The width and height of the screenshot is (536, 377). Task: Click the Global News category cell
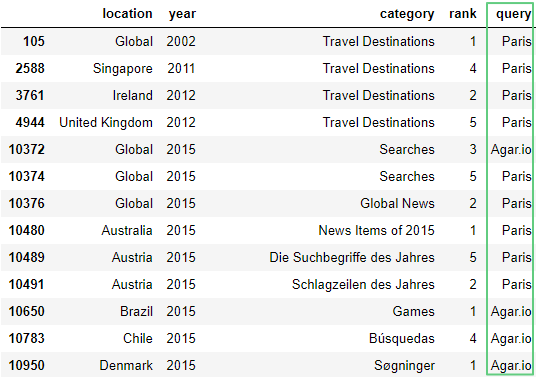(x=397, y=203)
